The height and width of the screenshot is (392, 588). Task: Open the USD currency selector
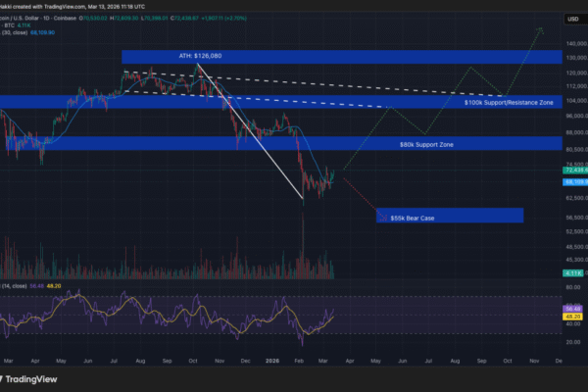570,18
